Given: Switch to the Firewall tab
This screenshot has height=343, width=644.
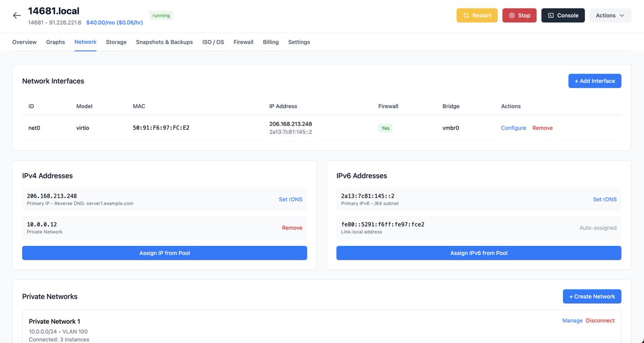Looking at the screenshot, I should pos(243,42).
